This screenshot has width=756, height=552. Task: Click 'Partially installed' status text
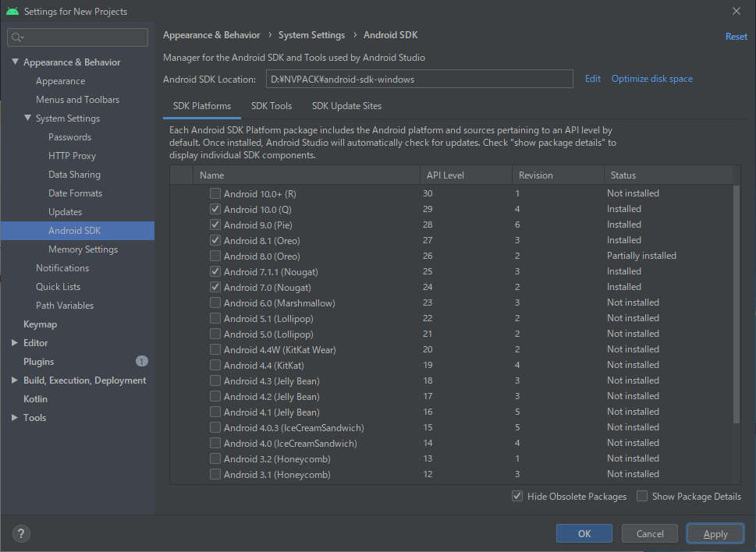click(x=642, y=256)
